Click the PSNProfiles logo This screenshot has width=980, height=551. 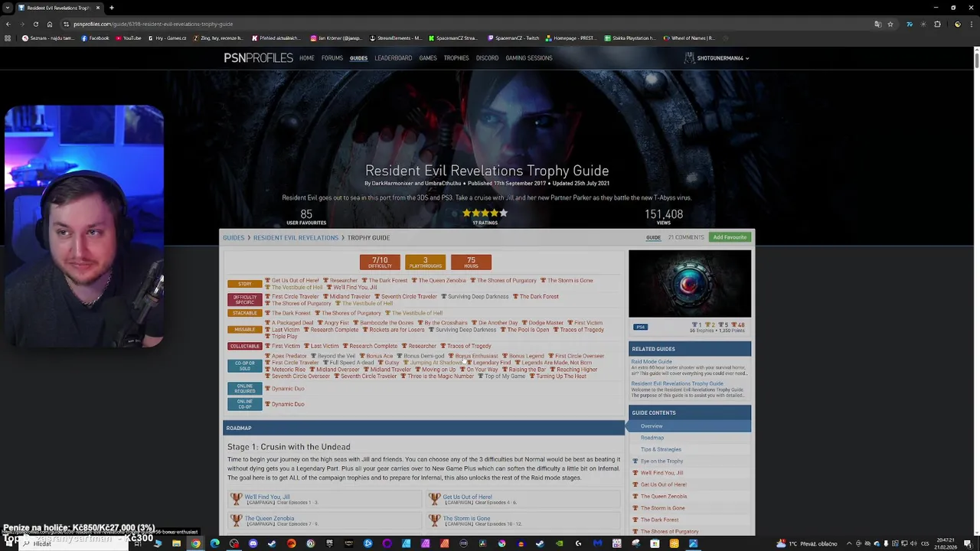click(258, 57)
